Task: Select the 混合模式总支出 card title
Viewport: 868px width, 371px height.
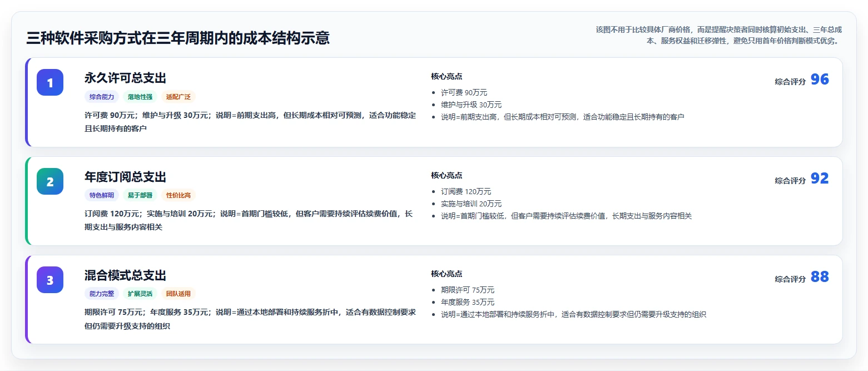Action: pyautogui.click(x=125, y=275)
